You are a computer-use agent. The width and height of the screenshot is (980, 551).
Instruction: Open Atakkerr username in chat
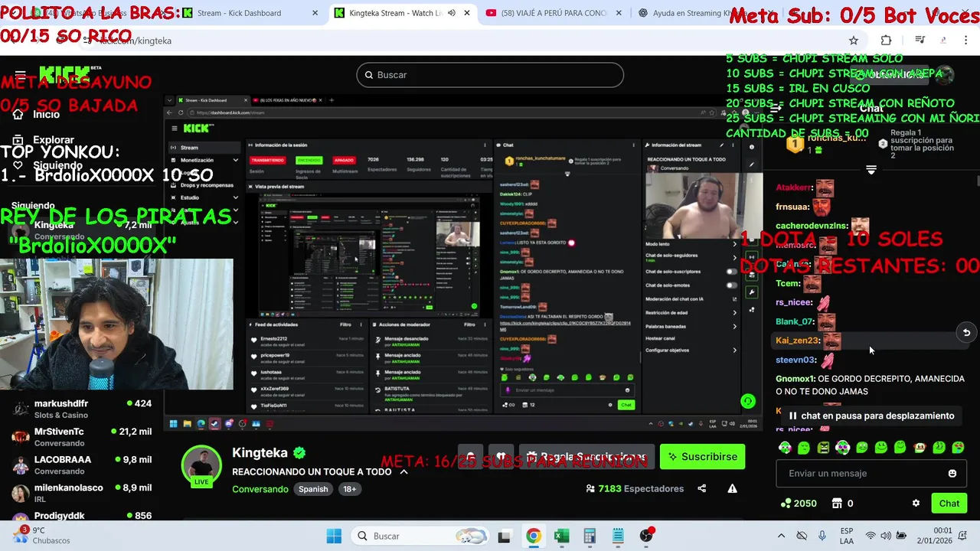click(792, 187)
